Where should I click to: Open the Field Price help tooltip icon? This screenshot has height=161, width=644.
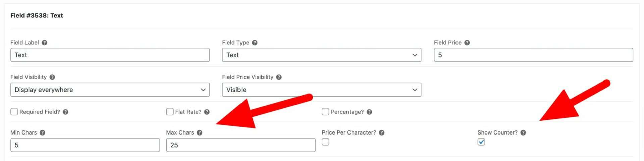tap(467, 43)
